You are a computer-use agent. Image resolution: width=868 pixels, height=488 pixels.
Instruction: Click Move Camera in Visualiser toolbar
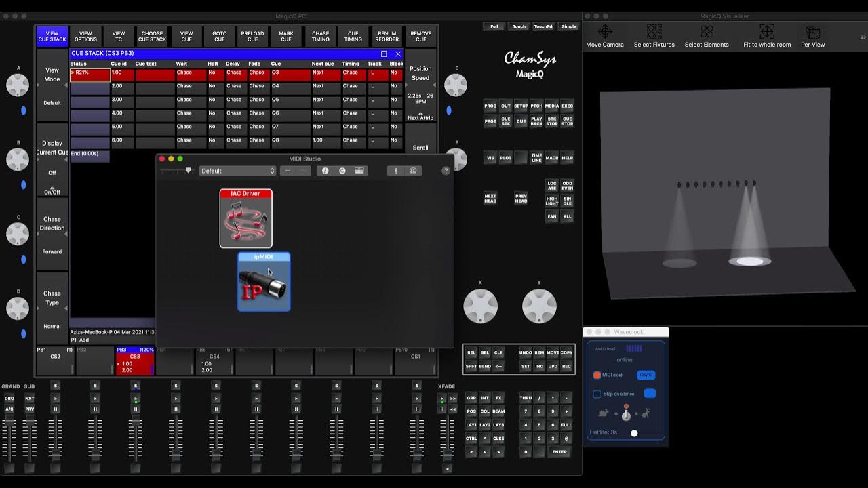coord(605,37)
